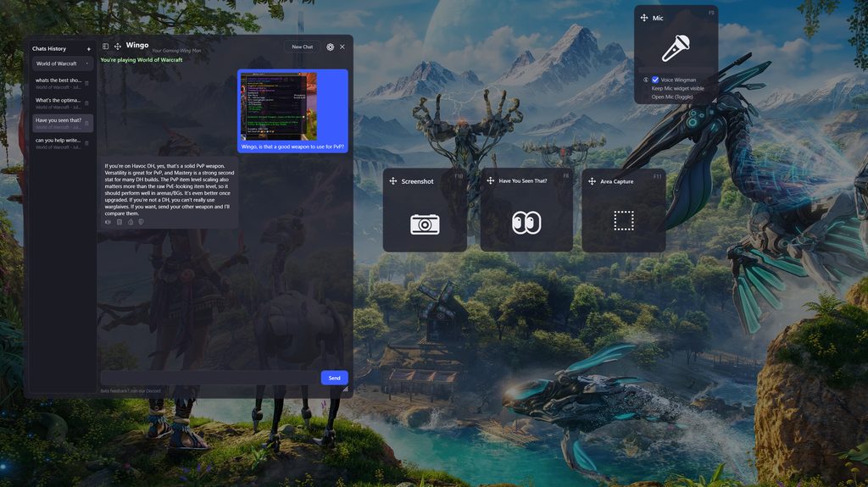The width and height of the screenshot is (868, 487).
Task: Click the info icon beside Voice Wingman
Action: [645, 80]
